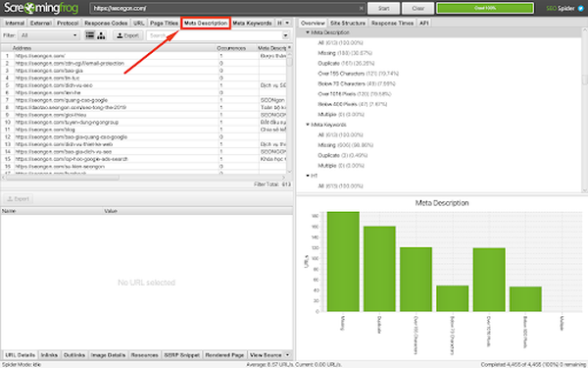Open the Response Codes tab
The image size is (588, 368).
coord(106,23)
